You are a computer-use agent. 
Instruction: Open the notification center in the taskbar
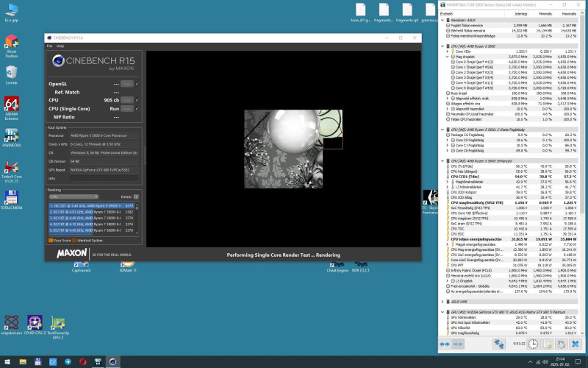pyautogui.click(x=578, y=361)
